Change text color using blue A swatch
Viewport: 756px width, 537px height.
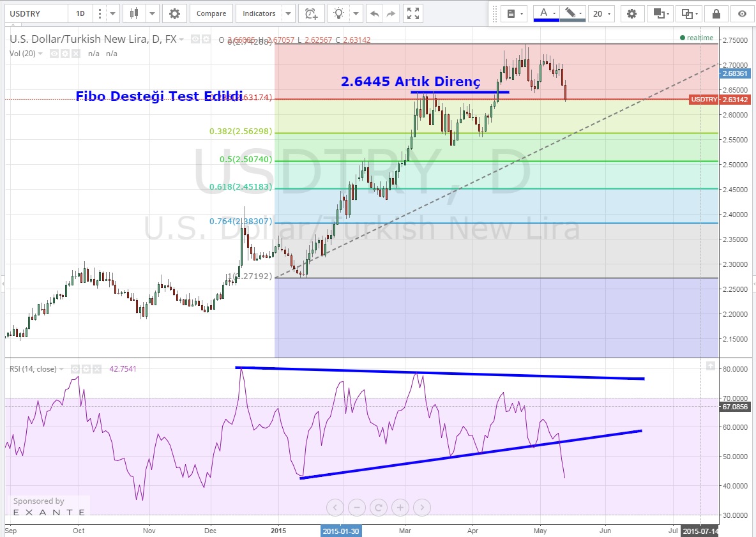(x=544, y=13)
